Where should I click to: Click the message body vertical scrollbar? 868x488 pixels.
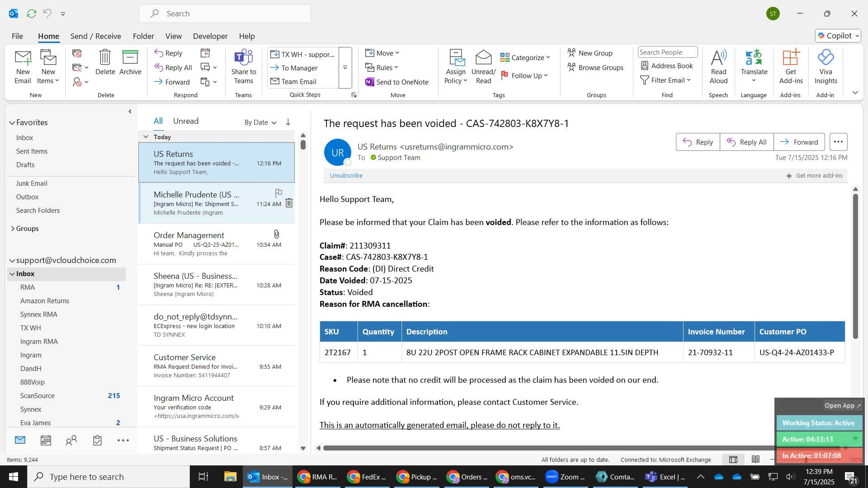855,267
